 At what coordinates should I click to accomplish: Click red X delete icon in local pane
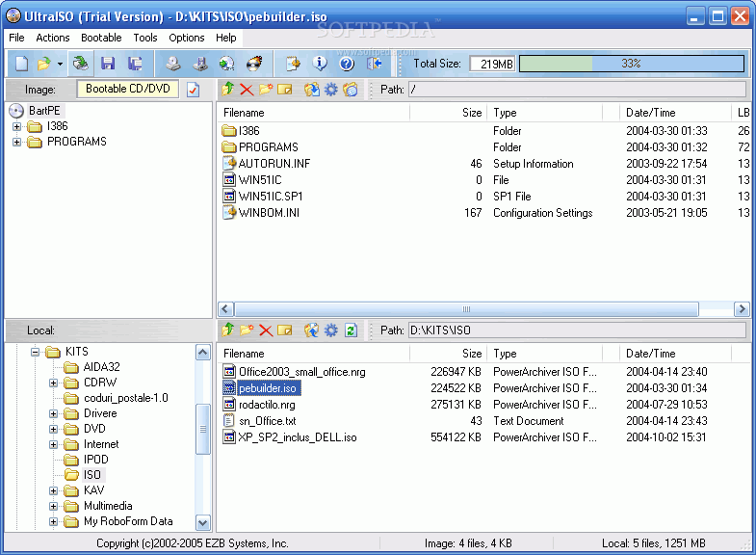click(266, 330)
